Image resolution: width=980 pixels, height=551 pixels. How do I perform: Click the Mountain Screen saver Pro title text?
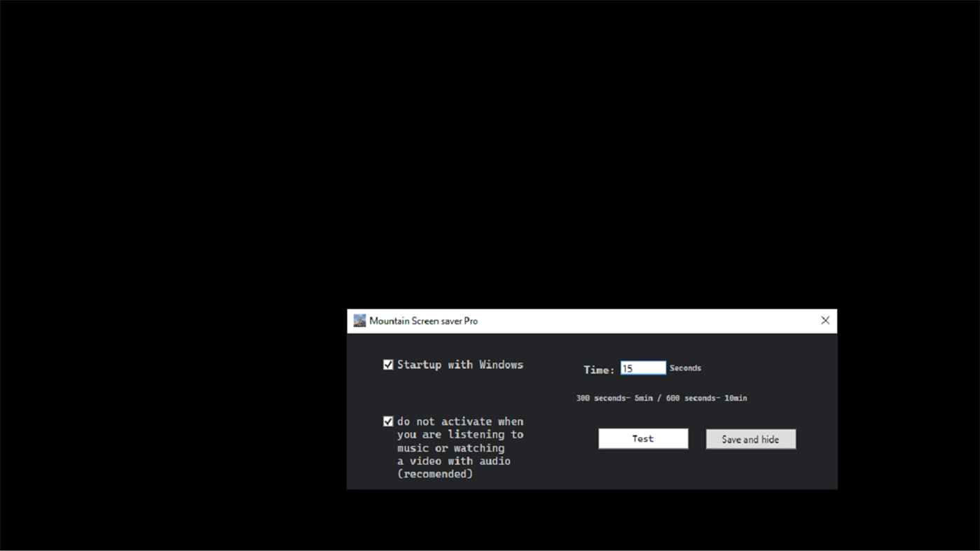[x=424, y=321]
